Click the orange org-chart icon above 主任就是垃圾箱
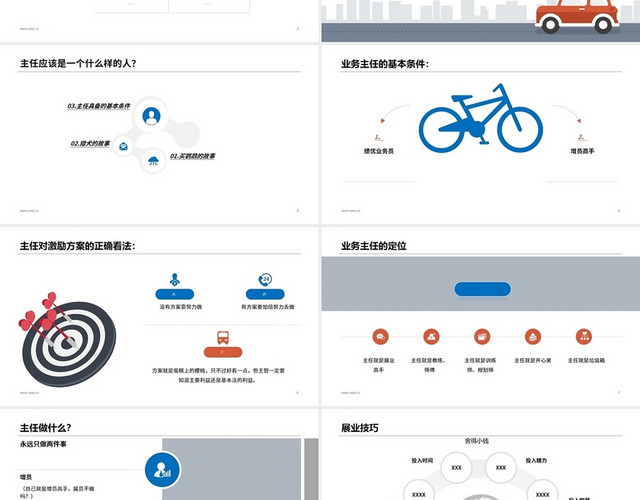 (x=584, y=337)
